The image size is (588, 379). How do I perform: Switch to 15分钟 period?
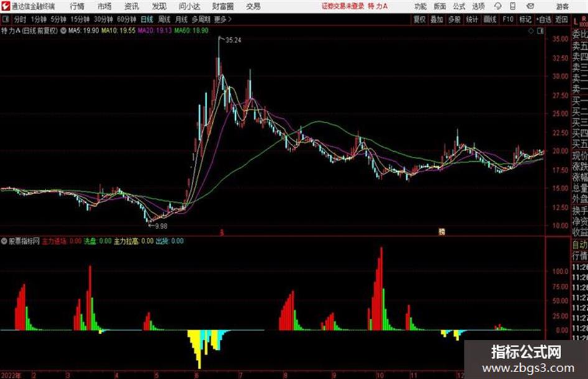click(x=80, y=19)
